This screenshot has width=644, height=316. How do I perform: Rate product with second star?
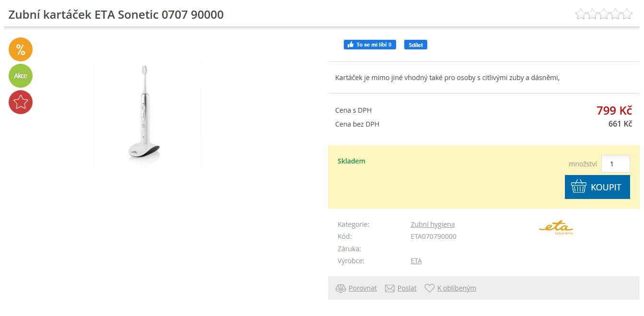pyautogui.click(x=592, y=14)
